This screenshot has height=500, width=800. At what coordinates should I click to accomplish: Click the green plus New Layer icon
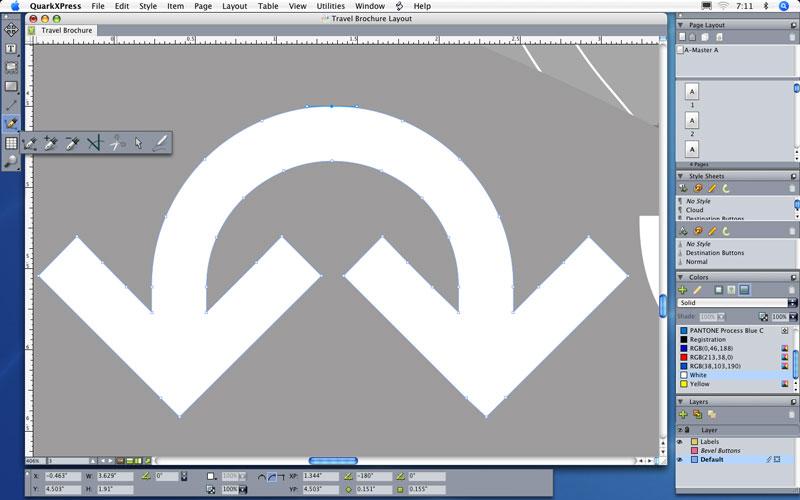coord(683,414)
